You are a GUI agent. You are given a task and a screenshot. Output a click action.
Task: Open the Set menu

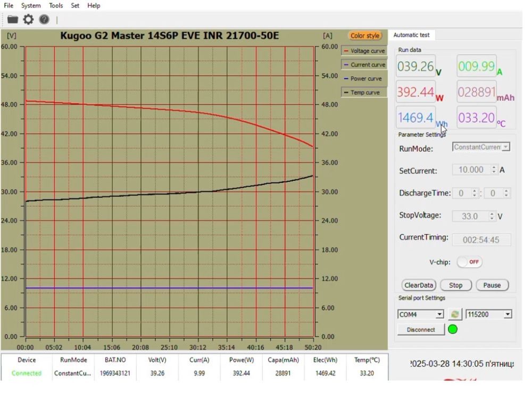75,5
